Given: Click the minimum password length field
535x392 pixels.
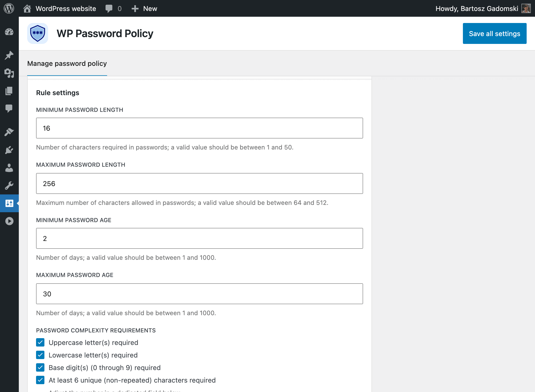Looking at the screenshot, I should pos(199,128).
